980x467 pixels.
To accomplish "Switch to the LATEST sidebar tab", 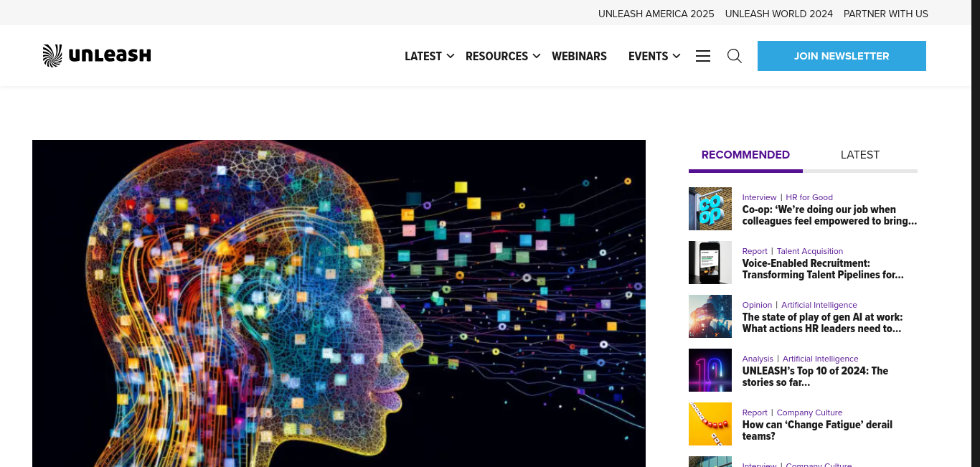I will click(x=860, y=155).
